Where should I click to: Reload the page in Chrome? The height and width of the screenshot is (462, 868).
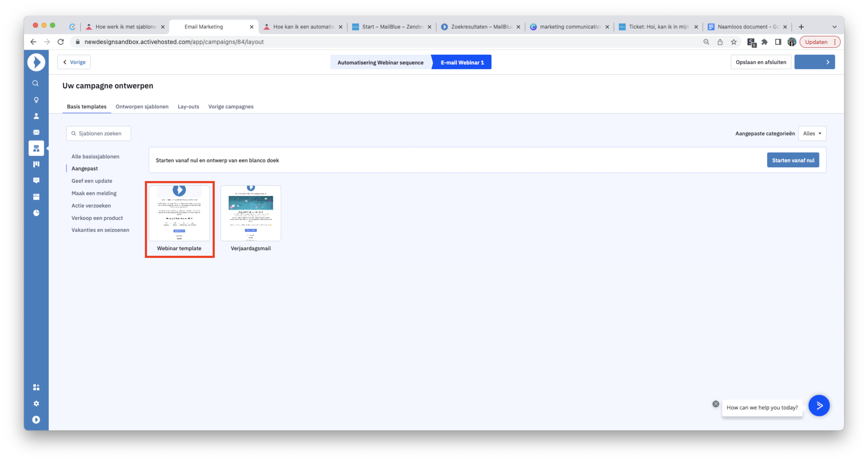click(61, 42)
